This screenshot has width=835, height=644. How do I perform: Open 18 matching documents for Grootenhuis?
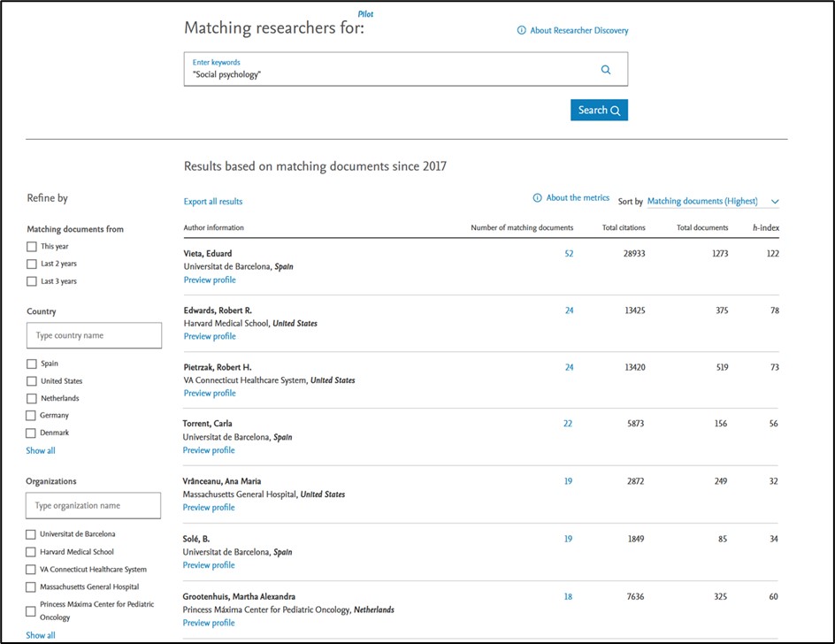pos(568,597)
